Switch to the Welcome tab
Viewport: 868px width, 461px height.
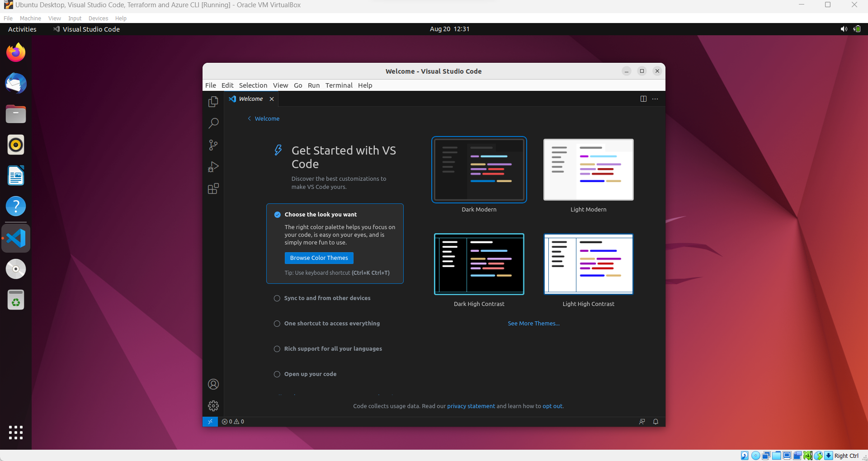[x=251, y=99]
